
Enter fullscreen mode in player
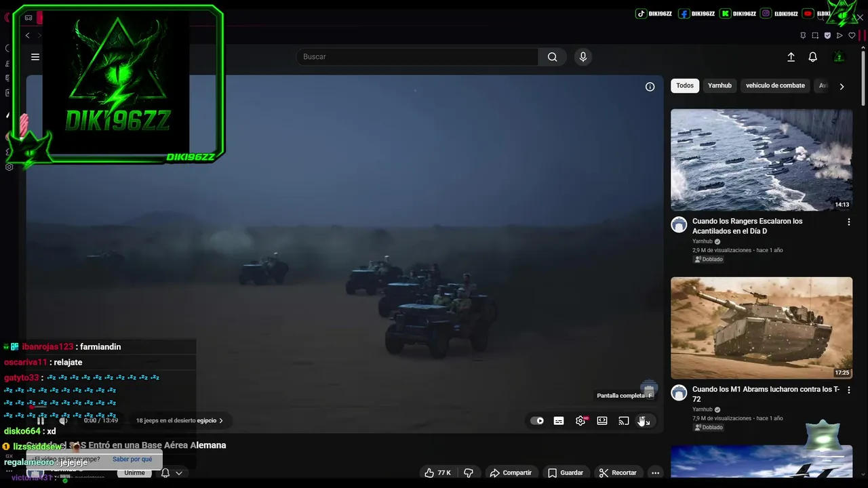pos(645,421)
